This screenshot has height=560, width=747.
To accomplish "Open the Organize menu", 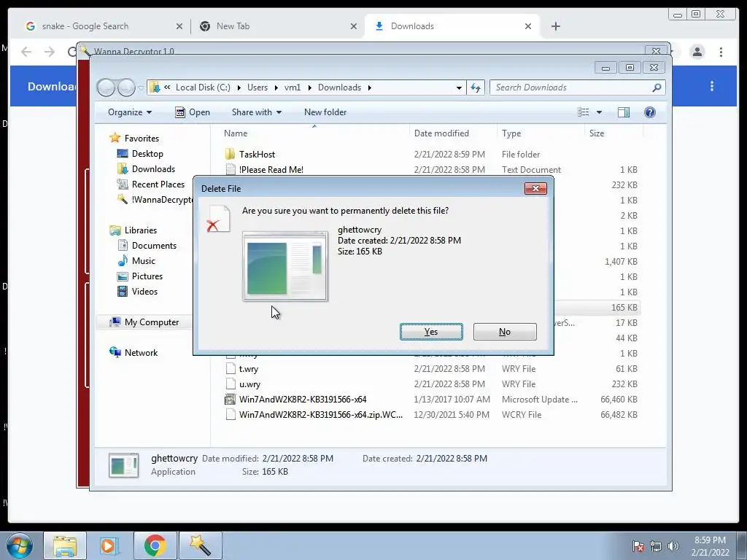I will 130,112.
